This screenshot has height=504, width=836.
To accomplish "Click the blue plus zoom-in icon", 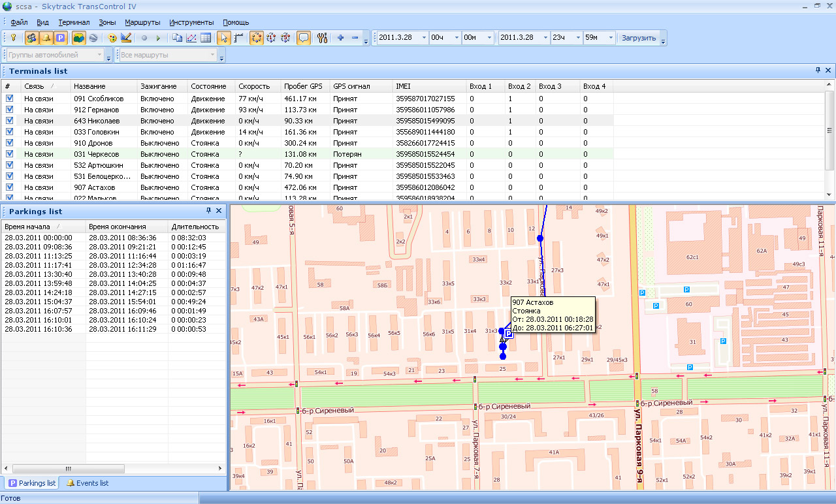I will [x=340, y=38].
